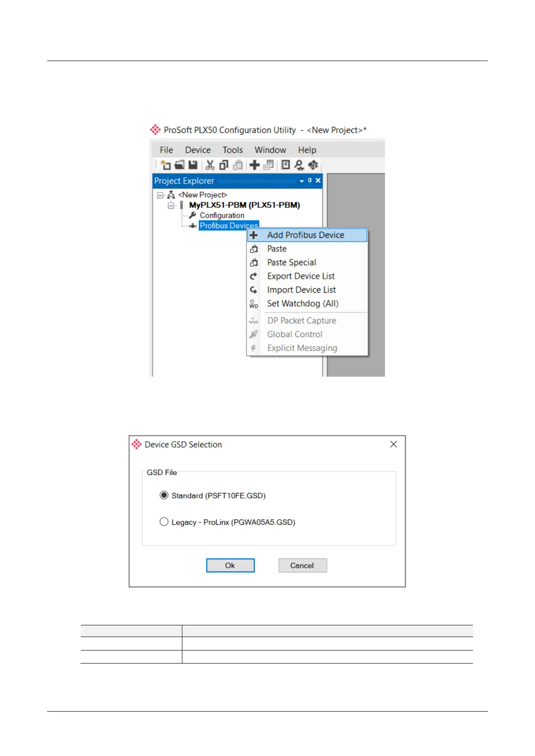
Task: Choose Explicit Messaging menu entry
Action: (x=307, y=348)
